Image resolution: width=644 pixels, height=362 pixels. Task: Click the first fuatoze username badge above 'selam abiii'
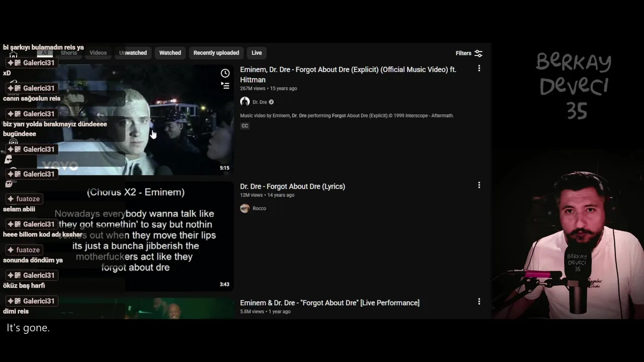24,199
